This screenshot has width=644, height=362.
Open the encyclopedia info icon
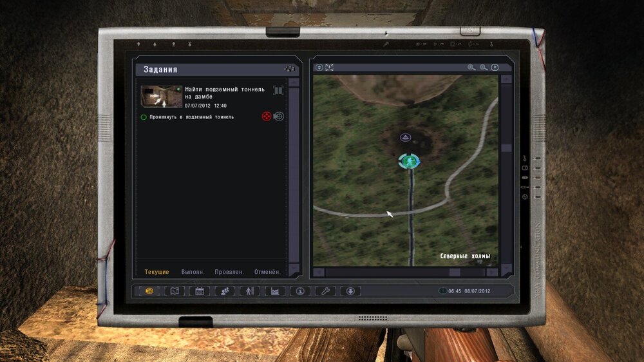(300, 291)
